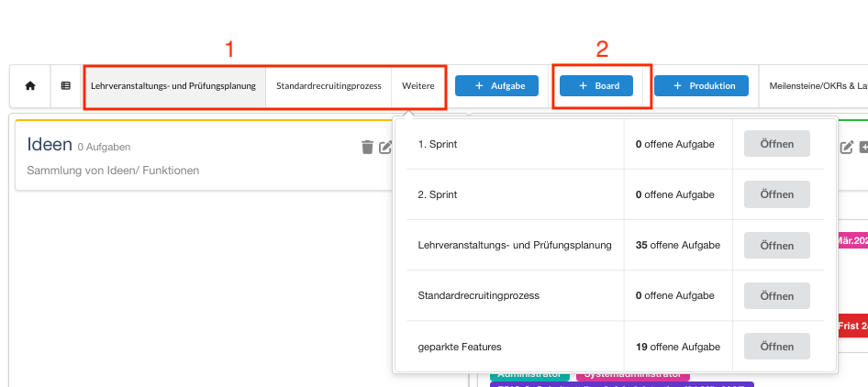
Task: Open Meilensteine/OKRs tab
Action: coord(818,86)
